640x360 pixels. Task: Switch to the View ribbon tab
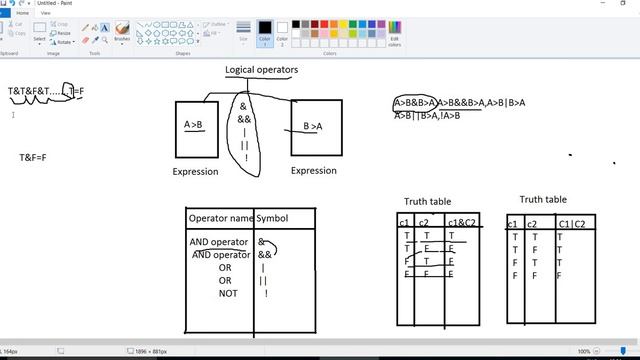46,13
